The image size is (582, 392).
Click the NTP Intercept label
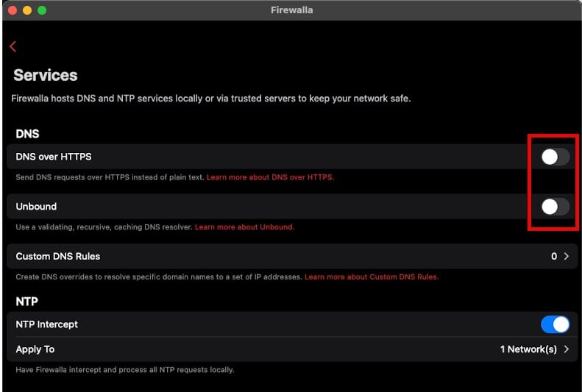click(x=47, y=324)
